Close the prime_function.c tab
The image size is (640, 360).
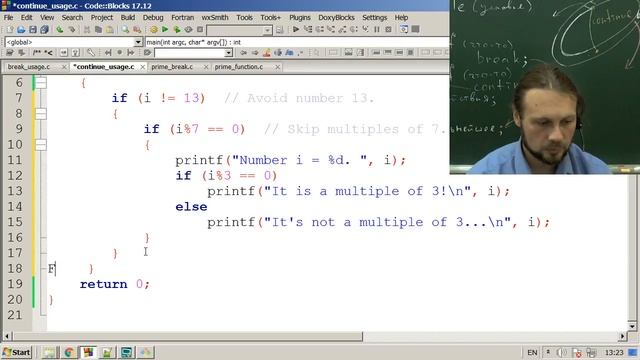[x=278, y=67]
